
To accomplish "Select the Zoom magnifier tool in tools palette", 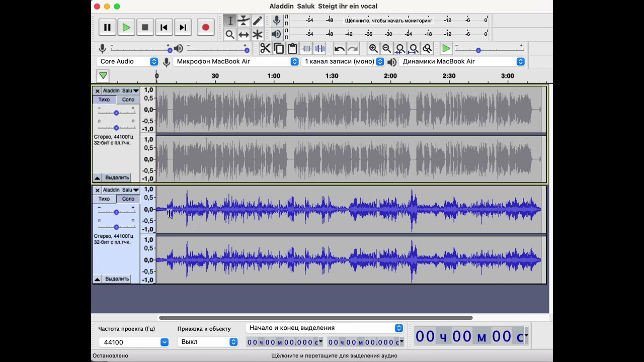I will 230,35.
